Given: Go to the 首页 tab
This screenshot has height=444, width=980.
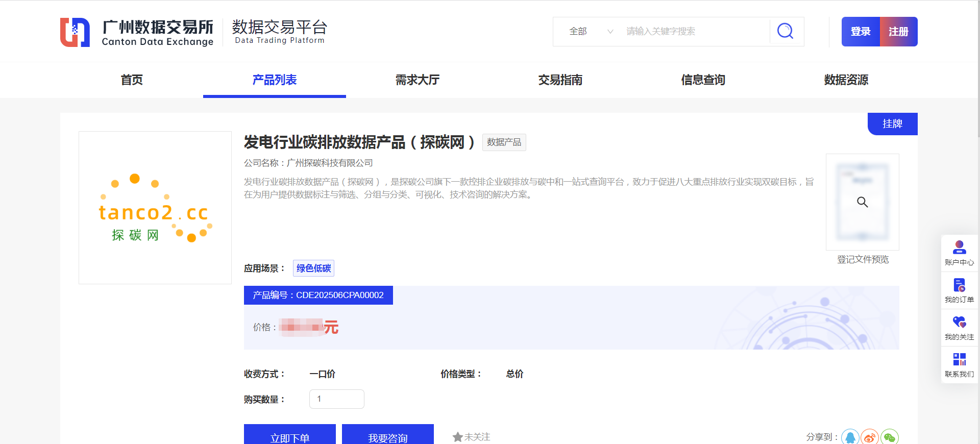Looking at the screenshot, I should pos(132,80).
